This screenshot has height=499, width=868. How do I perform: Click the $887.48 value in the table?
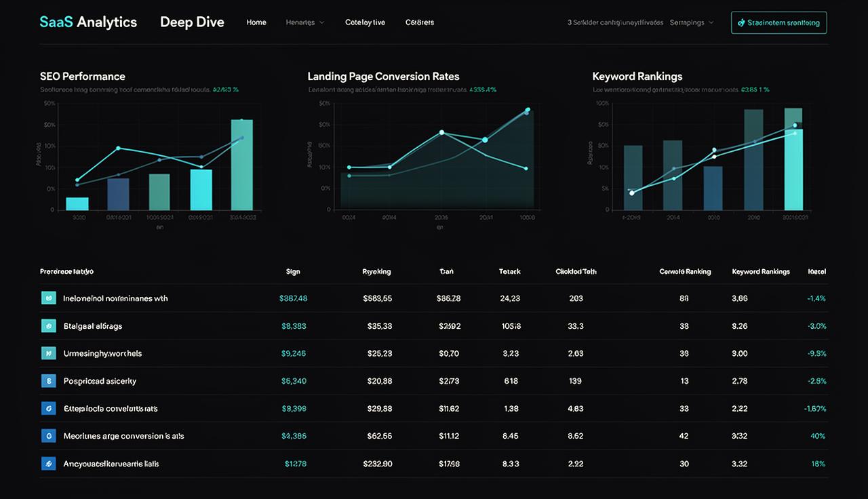(294, 298)
